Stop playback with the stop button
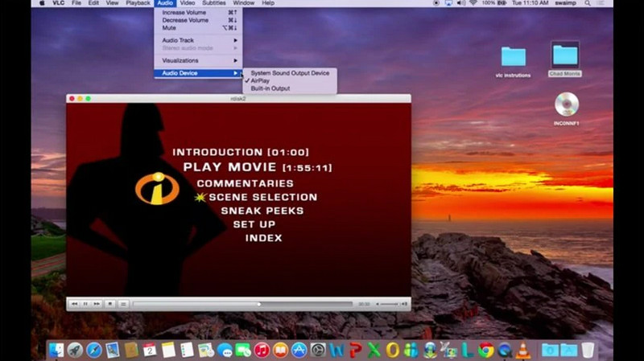 click(x=109, y=304)
